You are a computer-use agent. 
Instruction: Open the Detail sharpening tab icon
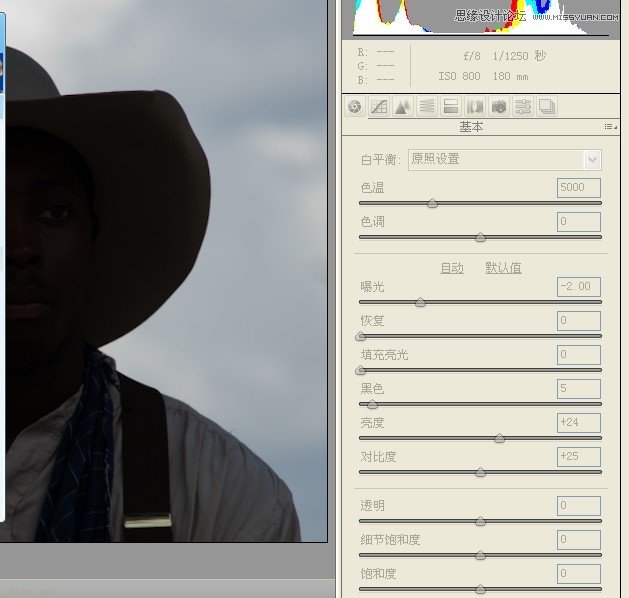pyautogui.click(x=403, y=107)
